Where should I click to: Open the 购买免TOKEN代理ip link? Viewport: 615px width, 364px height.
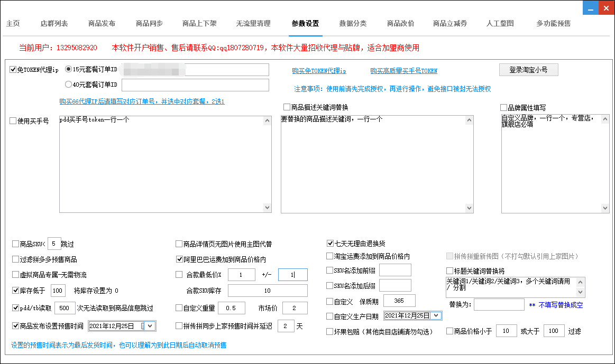click(319, 71)
